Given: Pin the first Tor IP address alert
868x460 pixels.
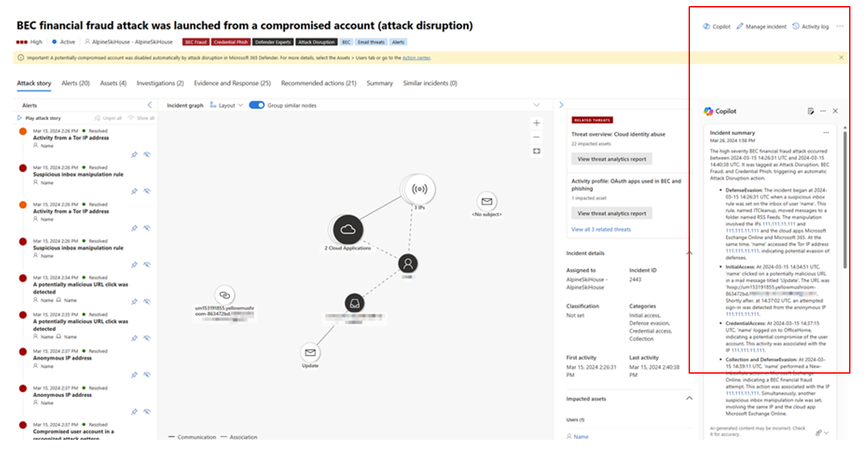Looking at the screenshot, I should click(134, 154).
